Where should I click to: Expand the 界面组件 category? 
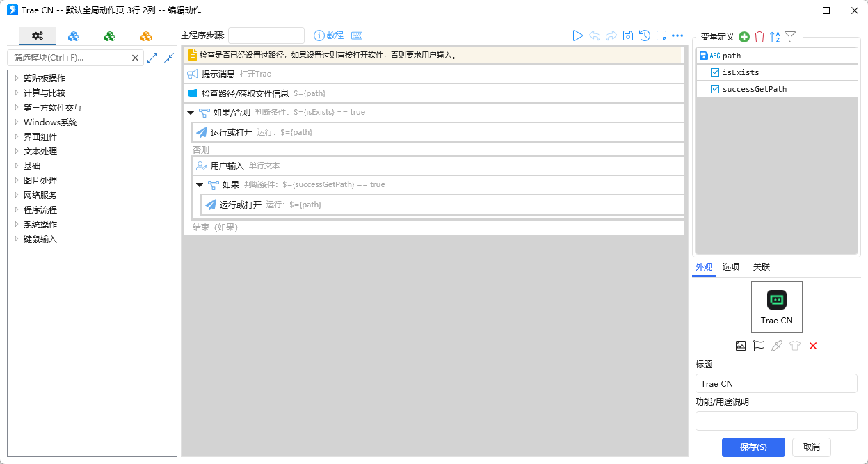pos(17,136)
